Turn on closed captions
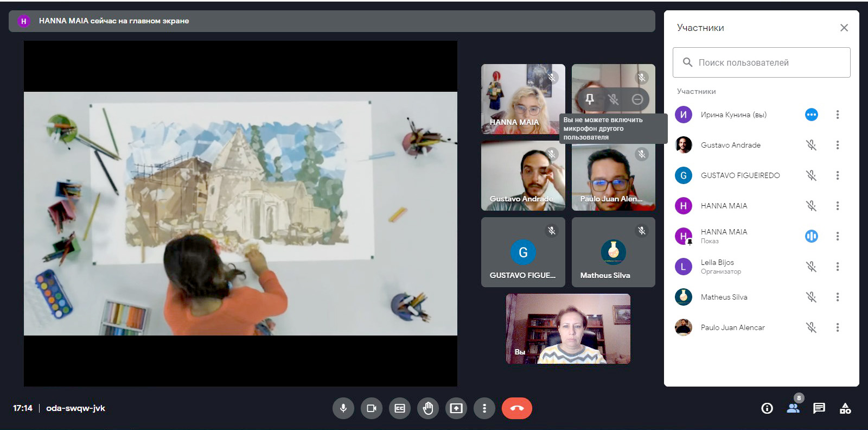Viewport: 868px width, 430px height. click(400, 408)
